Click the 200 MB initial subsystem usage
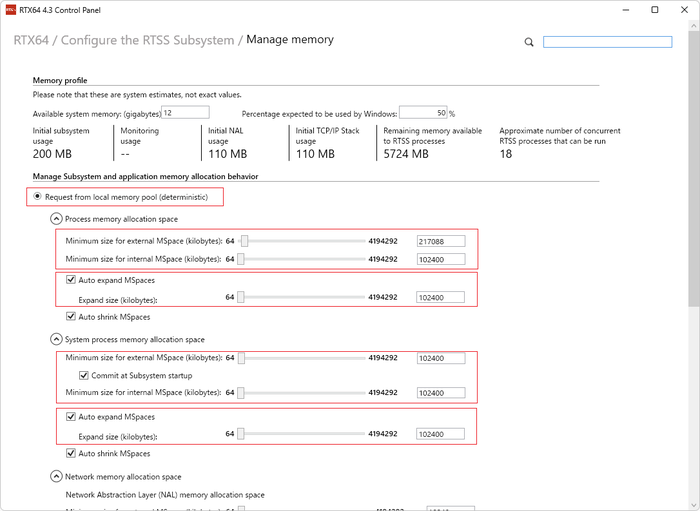The height and width of the screenshot is (511, 700). pos(52,154)
